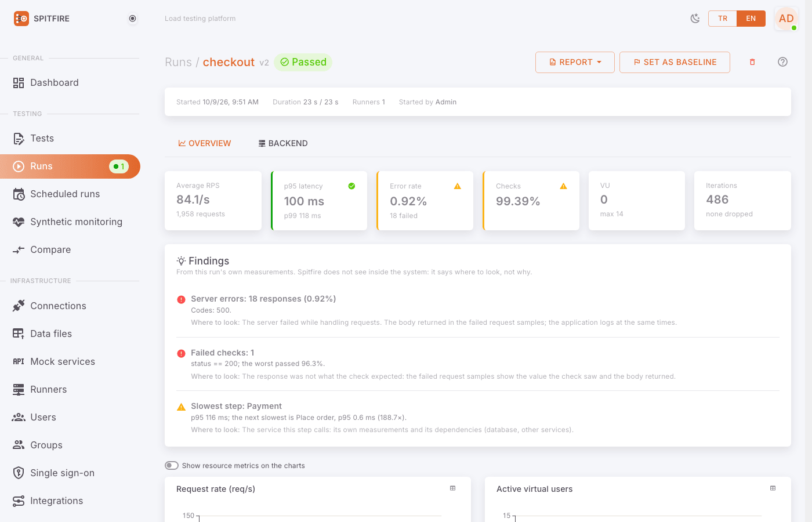Toggle the sidebar pin radio icon
812x522 pixels.
tap(133, 19)
